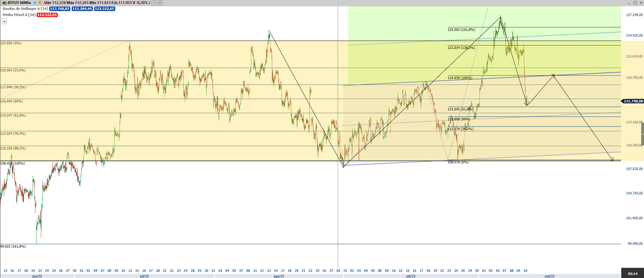This screenshot has width=644, height=278.
Task: Click the 06:14 countdown timer box
Action: (x=632, y=273)
